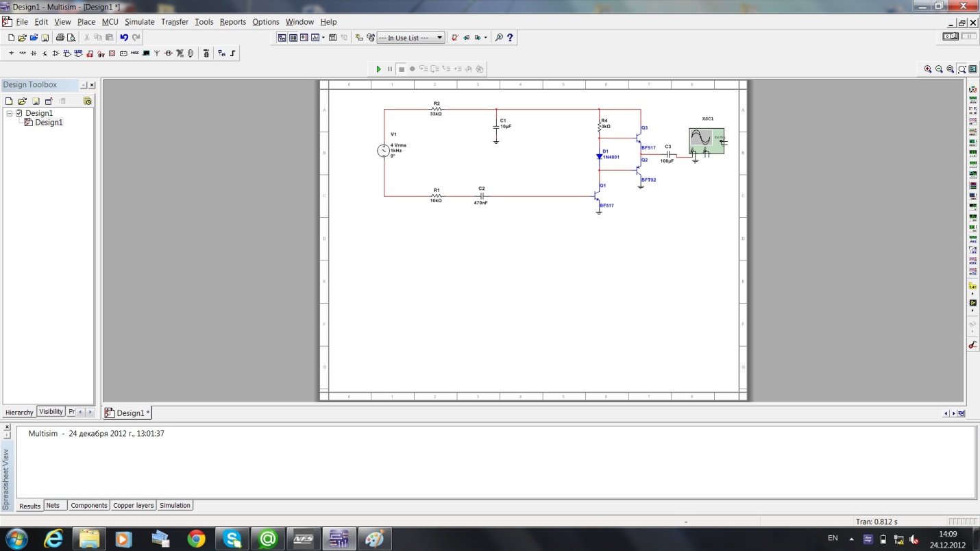
Task: Pause the simulation
Action: [390, 69]
